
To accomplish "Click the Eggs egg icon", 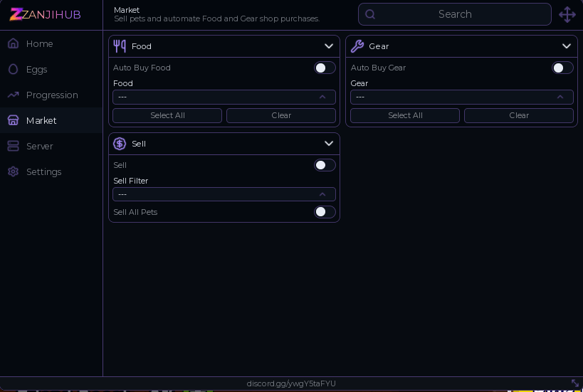I will pyautogui.click(x=13, y=69).
